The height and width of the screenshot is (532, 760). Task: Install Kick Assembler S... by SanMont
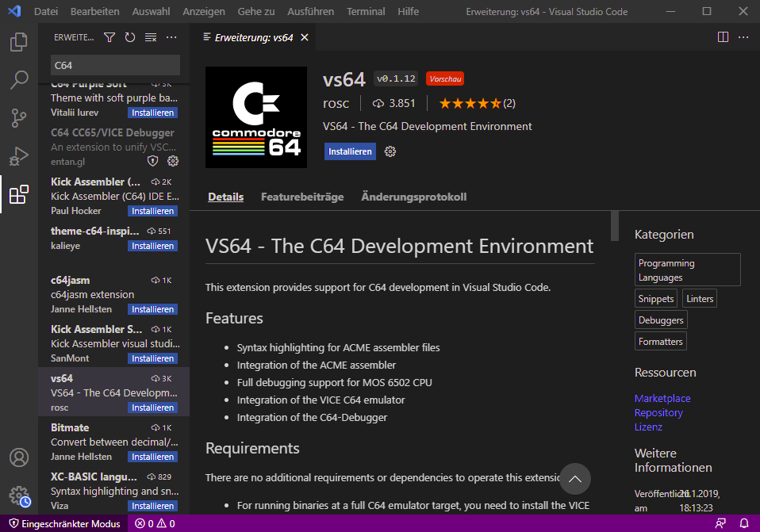point(152,358)
